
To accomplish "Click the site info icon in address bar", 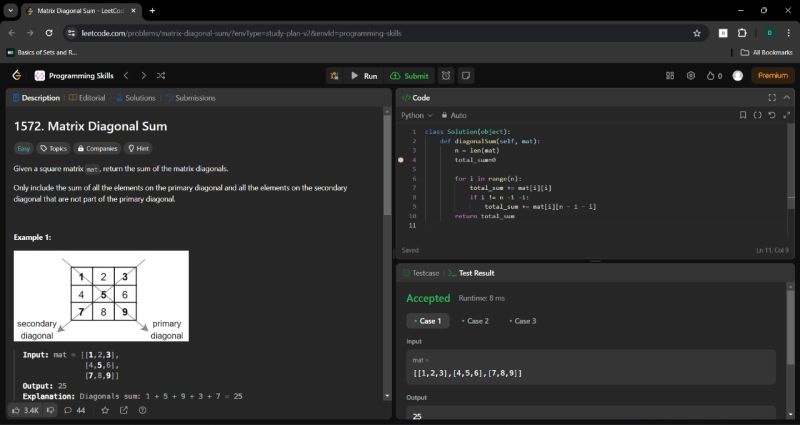I will pyautogui.click(x=71, y=33).
